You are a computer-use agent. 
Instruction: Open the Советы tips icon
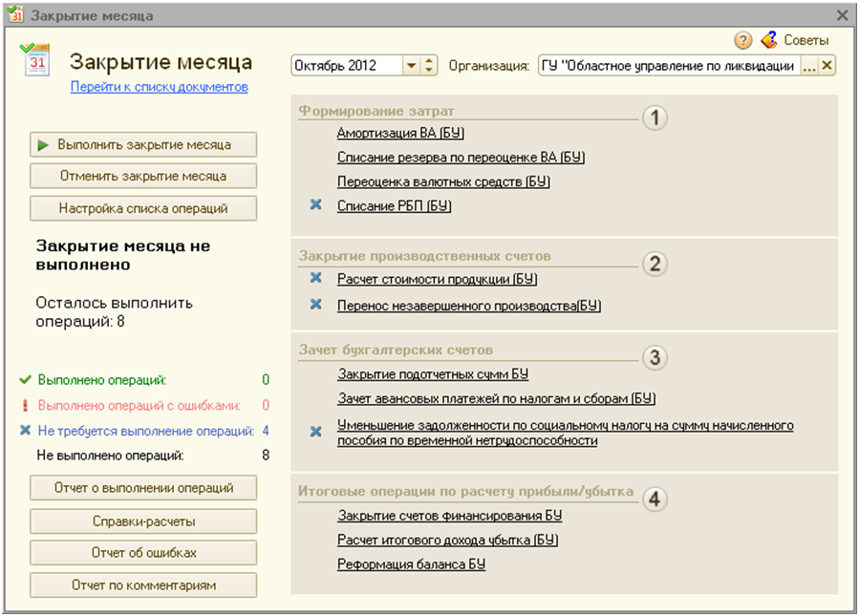coord(769,40)
